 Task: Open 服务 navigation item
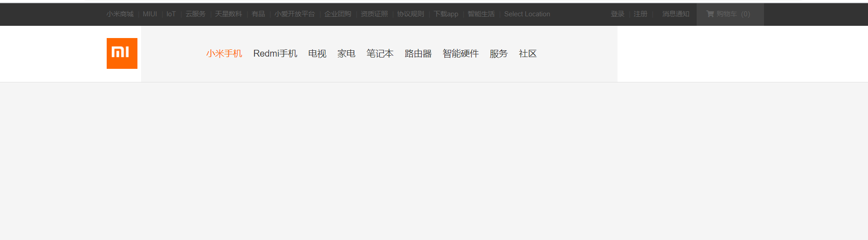[x=499, y=53]
